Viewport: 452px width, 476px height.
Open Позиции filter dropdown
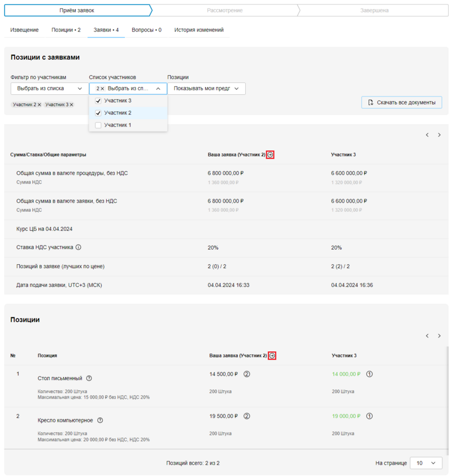tap(206, 89)
